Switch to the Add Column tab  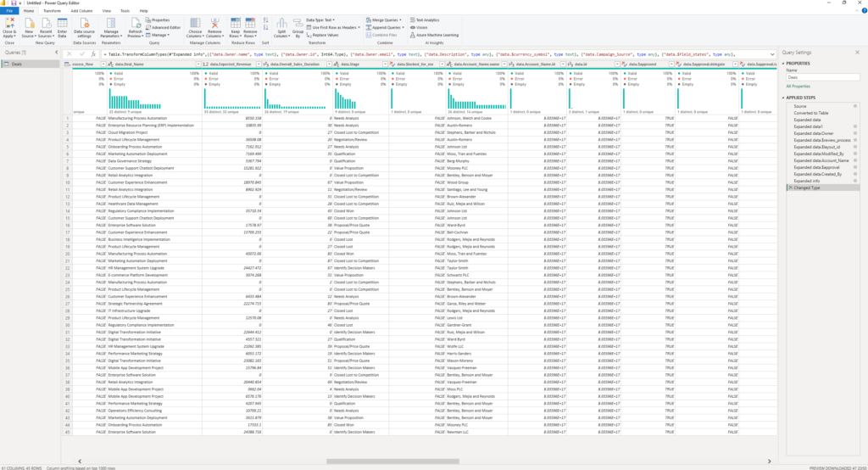[81, 10]
